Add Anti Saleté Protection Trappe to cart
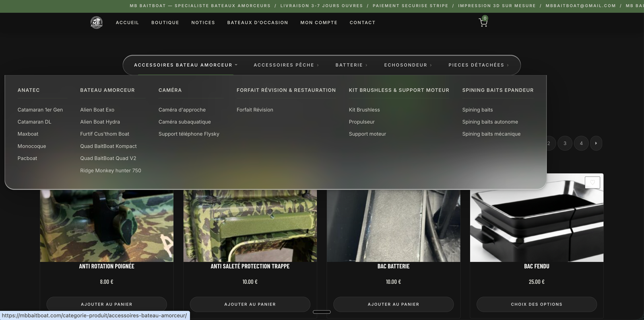This screenshot has width=644, height=320. coord(250,304)
